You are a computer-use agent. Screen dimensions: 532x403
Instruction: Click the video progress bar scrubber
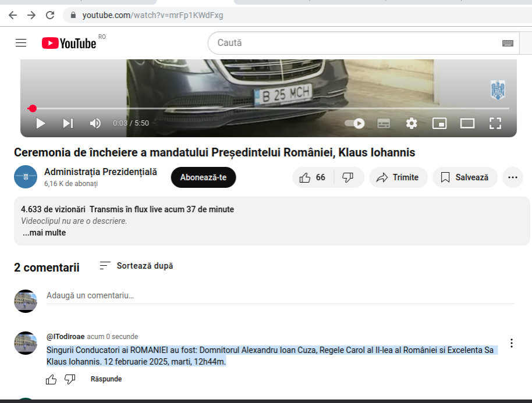33,109
